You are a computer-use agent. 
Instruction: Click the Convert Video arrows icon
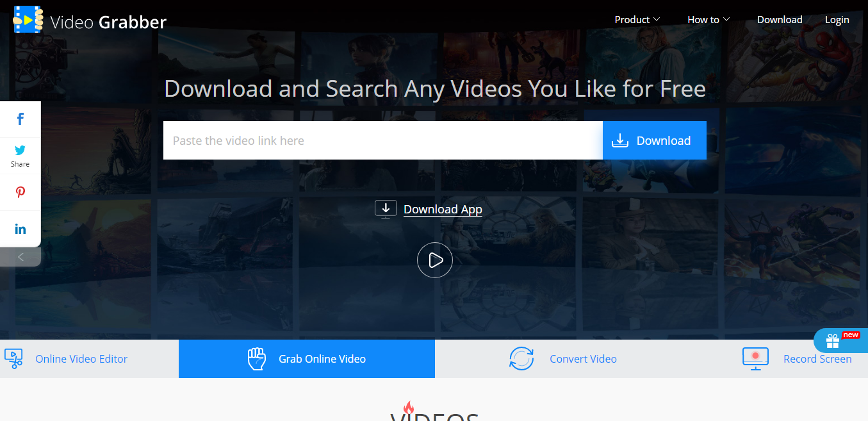click(x=521, y=359)
